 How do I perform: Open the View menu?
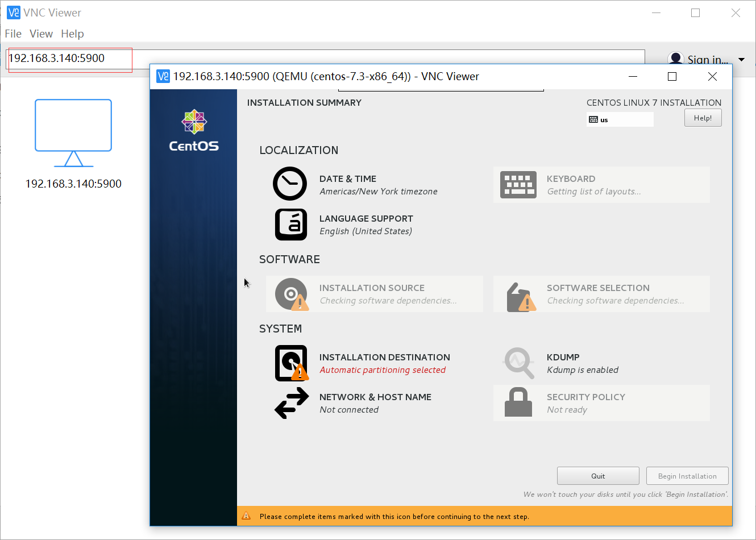(x=41, y=34)
